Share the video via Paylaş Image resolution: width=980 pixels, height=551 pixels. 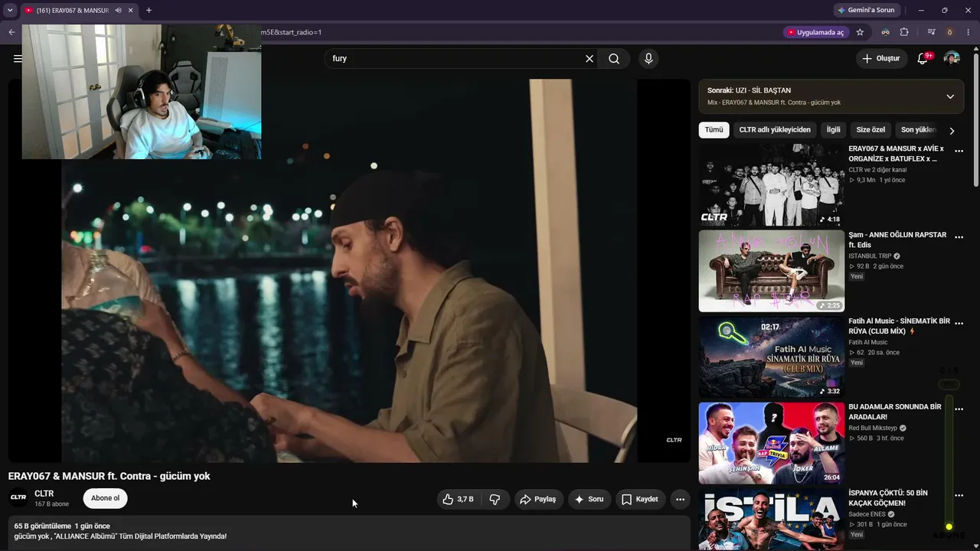pos(538,499)
